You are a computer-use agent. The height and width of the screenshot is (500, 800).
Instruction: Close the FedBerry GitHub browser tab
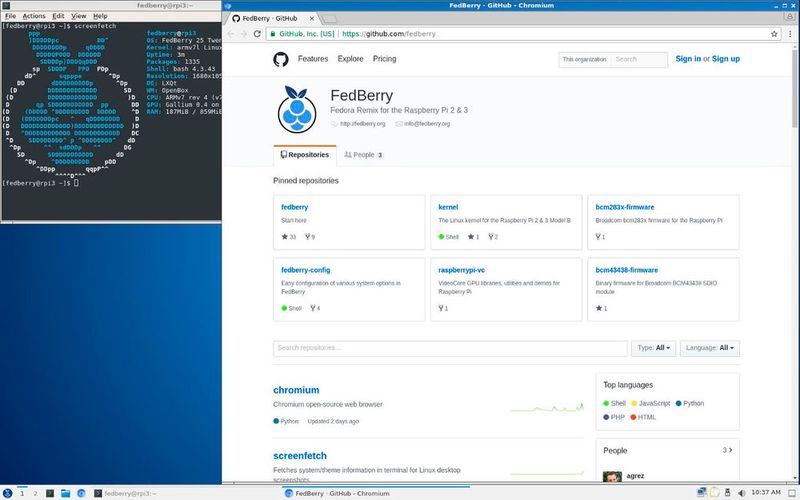pos(312,18)
